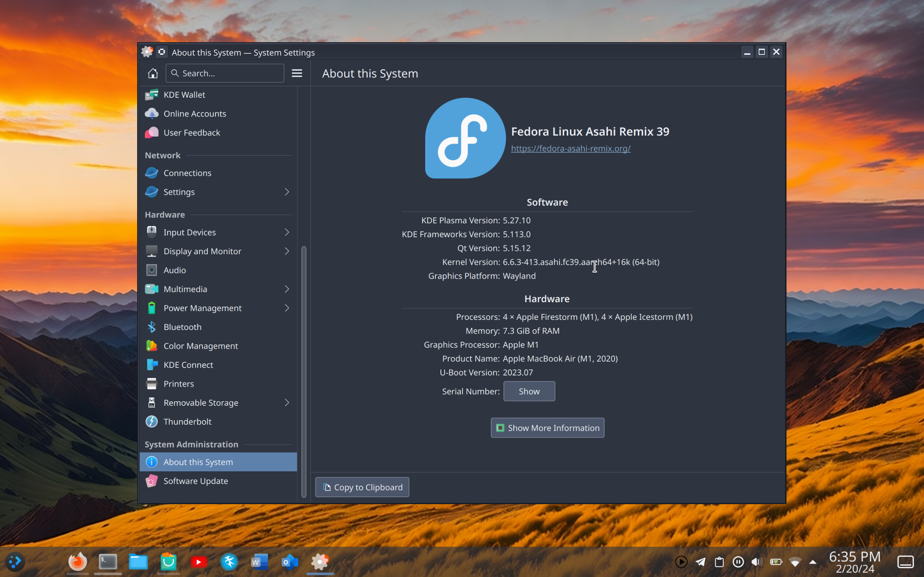Open the Color Management module
This screenshot has width=924, height=577.
[x=200, y=346]
